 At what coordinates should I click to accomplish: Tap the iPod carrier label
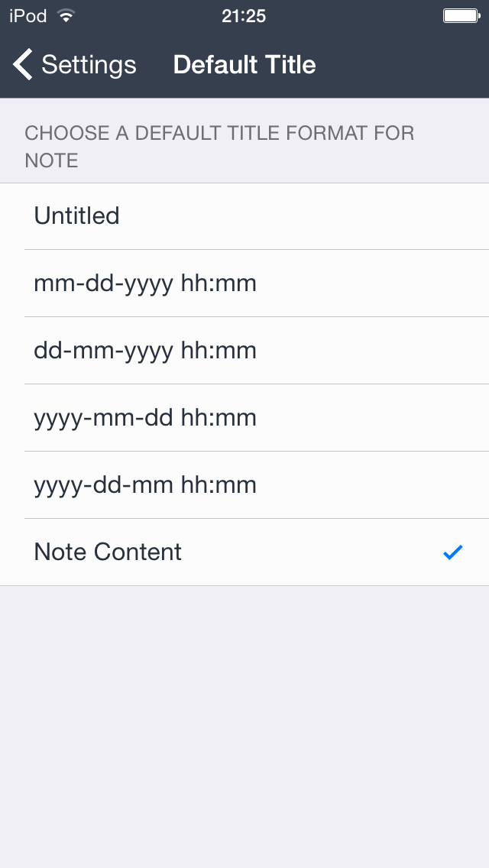pyautogui.click(x=28, y=16)
